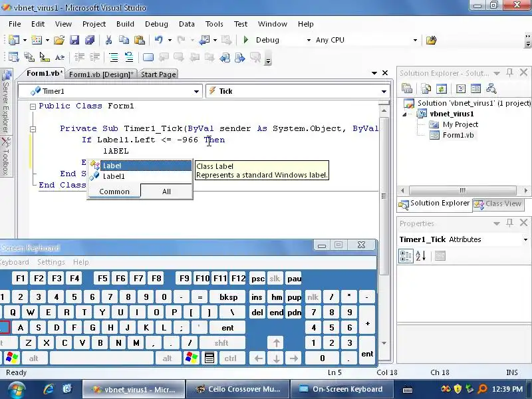Click the bksp key on Screen Keyboard
This screenshot has width=532, height=399.
click(228, 297)
